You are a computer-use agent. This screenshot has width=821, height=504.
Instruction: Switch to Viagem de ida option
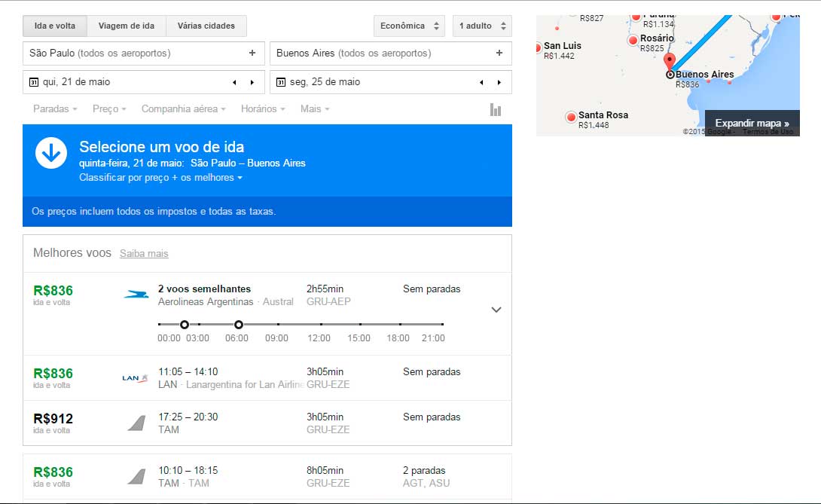coord(126,25)
